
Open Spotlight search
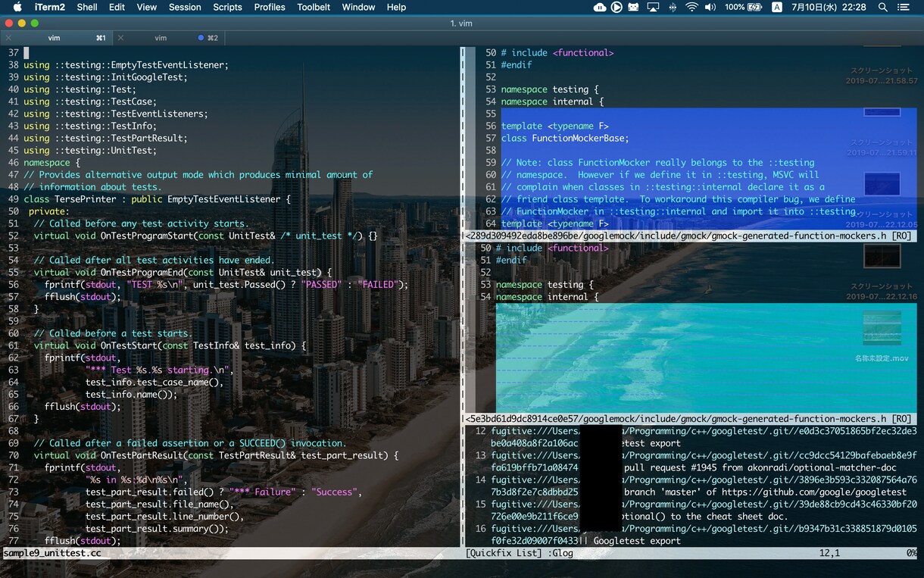pyautogui.click(x=883, y=7)
